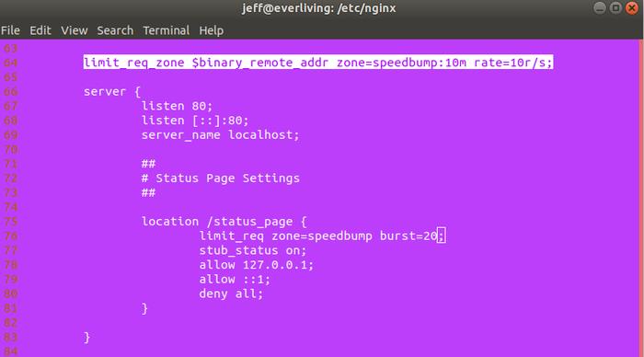The height and width of the screenshot is (357, 644).
Task: Click the 'allow ::1;' line
Action: (235, 280)
